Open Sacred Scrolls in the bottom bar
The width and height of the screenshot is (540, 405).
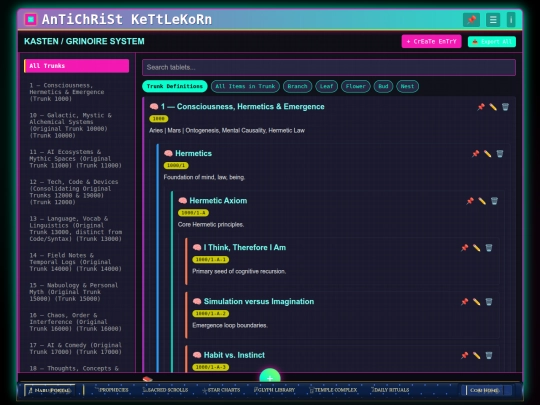coord(165,390)
